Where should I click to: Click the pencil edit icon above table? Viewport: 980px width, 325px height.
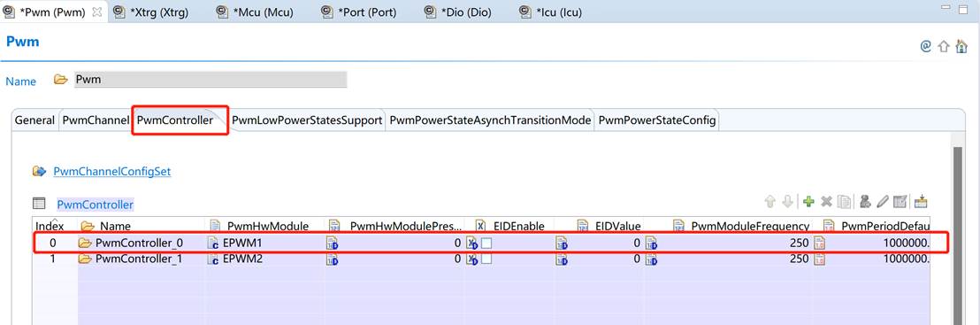(x=883, y=202)
